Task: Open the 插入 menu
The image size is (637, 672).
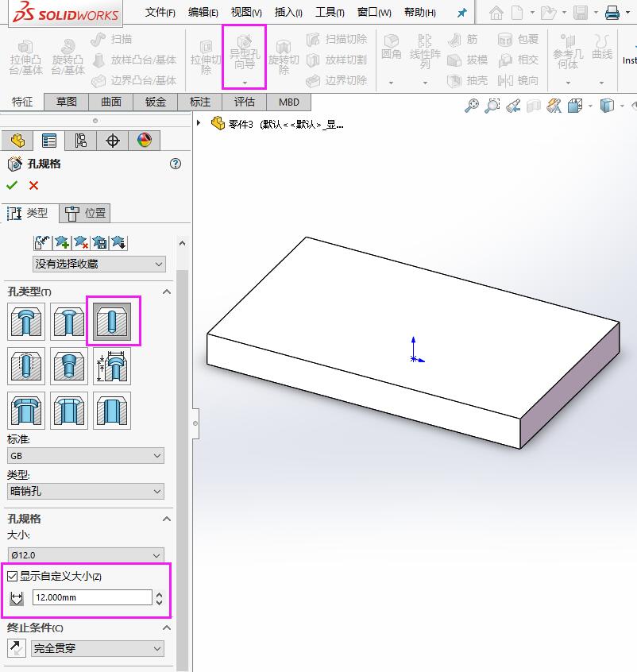Action: [x=288, y=12]
